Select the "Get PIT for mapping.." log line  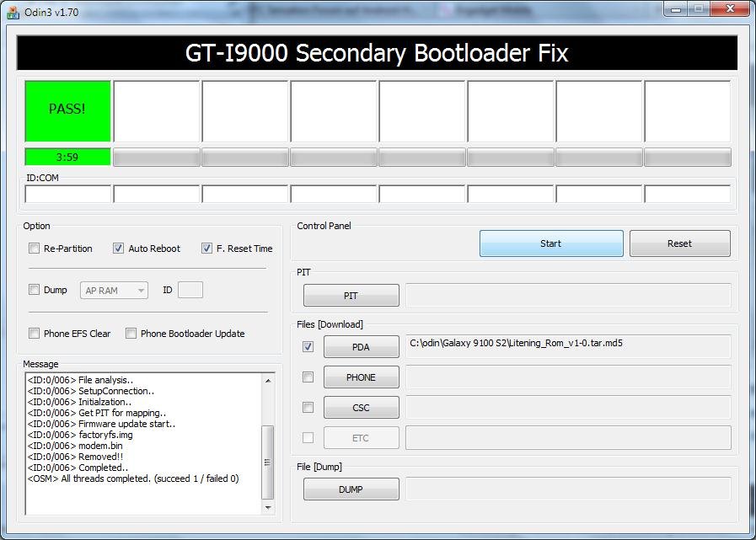click(x=97, y=413)
